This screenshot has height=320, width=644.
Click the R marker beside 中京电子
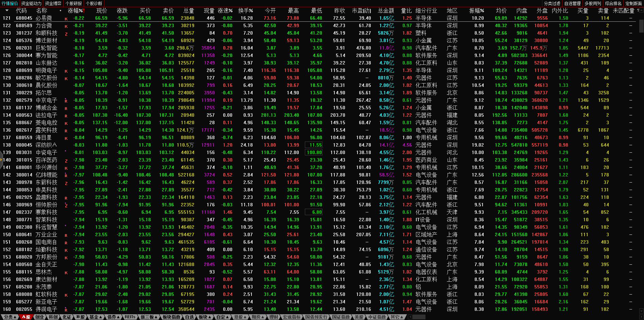tap(66, 101)
